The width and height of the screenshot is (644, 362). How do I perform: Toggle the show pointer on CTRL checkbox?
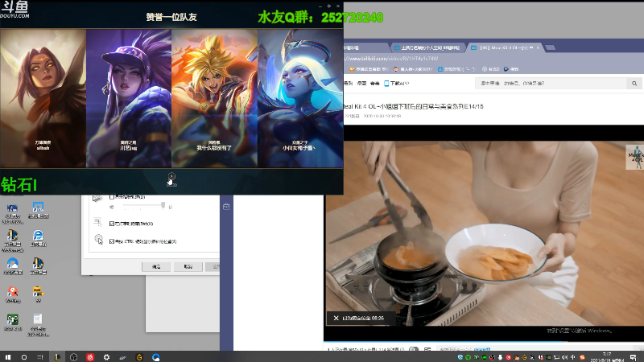[x=112, y=241]
